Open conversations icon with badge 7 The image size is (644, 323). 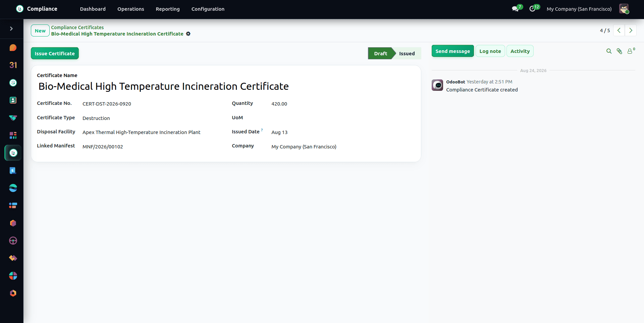516,9
